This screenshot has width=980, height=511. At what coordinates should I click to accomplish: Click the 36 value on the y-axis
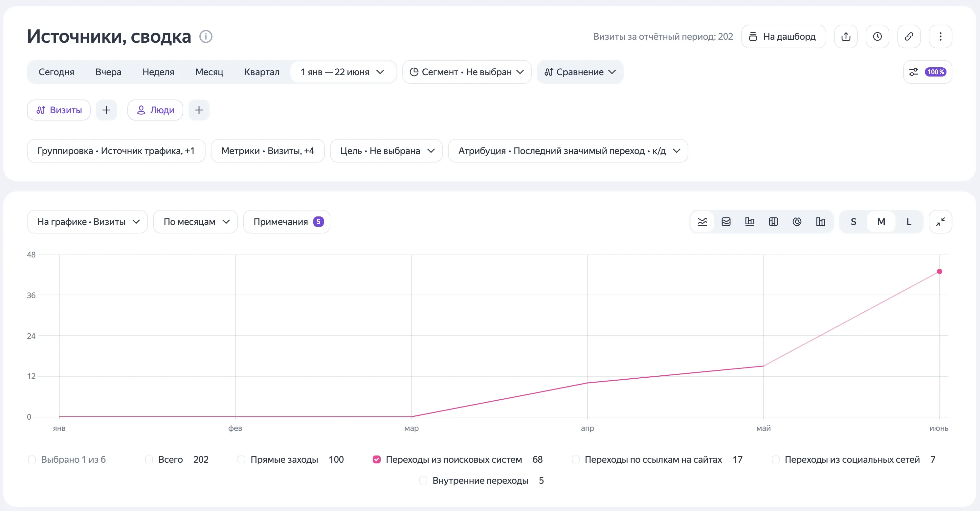coord(31,295)
